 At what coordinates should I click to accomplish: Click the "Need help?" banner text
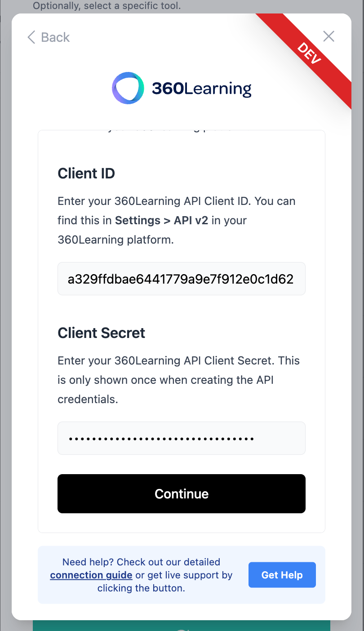click(x=141, y=562)
